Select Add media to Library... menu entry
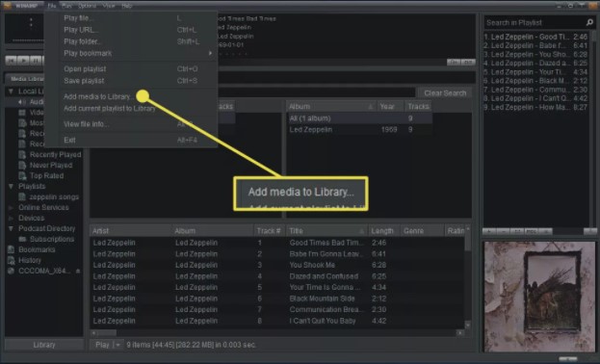Screen dimensions: 600x364 131,96
